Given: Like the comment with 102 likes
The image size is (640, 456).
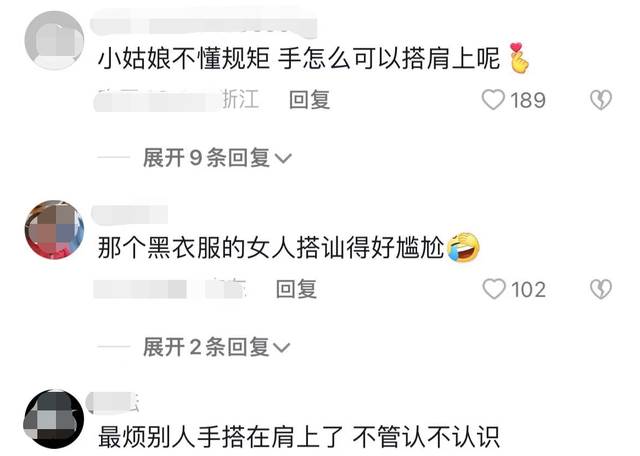Looking at the screenshot, I should [494, 289].
